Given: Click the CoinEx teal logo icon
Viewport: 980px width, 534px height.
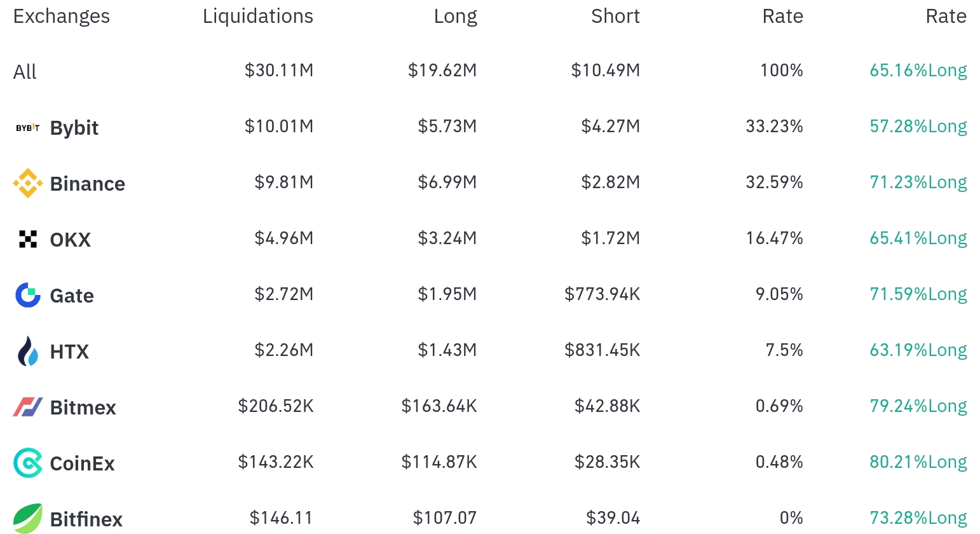Looking at the screenshot, I should (x=28, y=463).
